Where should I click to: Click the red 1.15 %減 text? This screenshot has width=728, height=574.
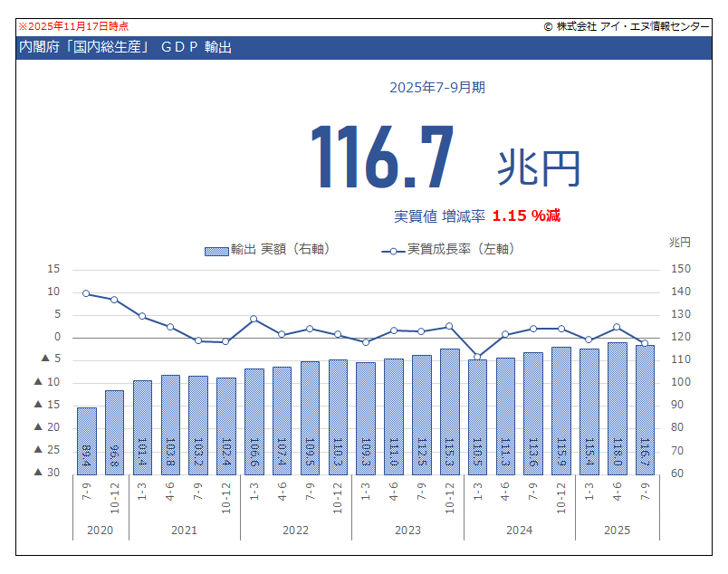pyautogui.click(x=526, y=215)
